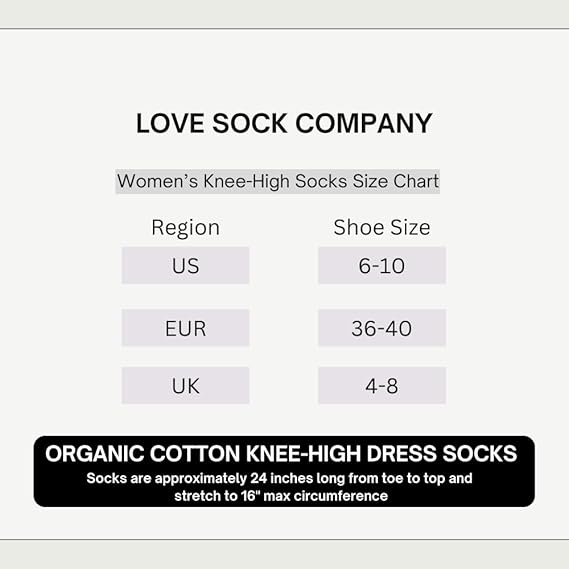Click the 36-40 shoe size cell
This screenshot has height=569, width=569.
382,328
